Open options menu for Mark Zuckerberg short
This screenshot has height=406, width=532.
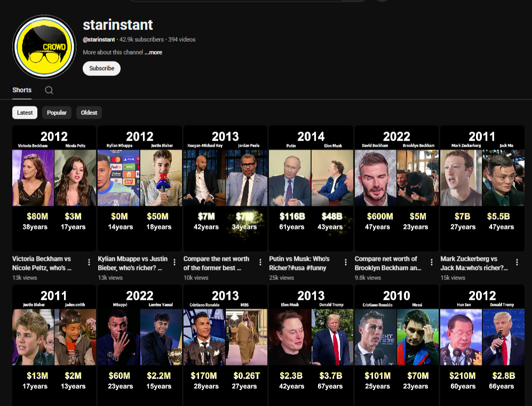pos(517,262)
